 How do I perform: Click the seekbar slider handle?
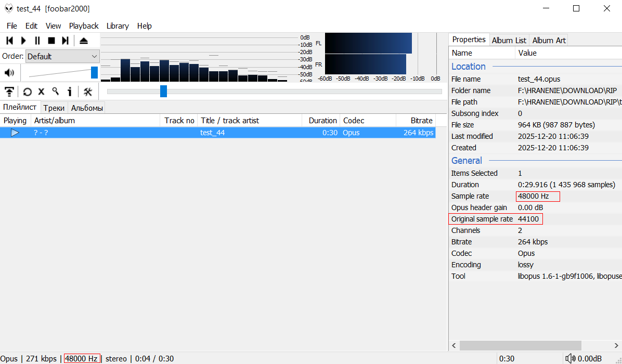163,92
